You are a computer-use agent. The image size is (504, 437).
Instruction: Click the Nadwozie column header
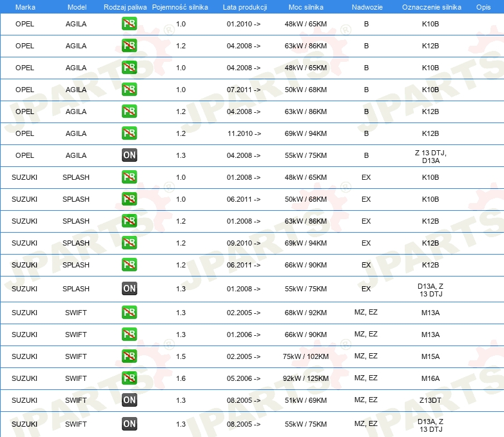[366, 6]
